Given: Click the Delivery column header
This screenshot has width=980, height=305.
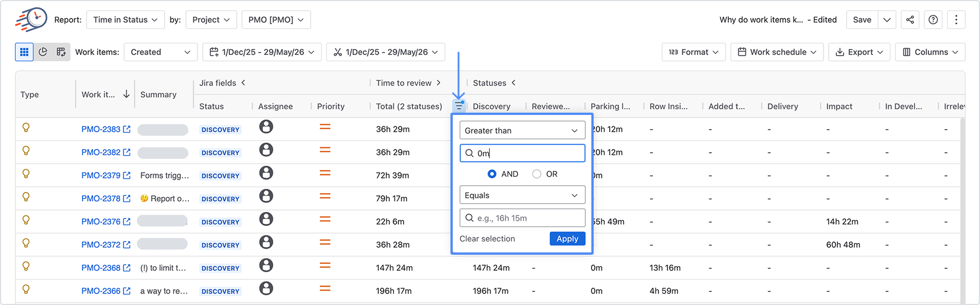Looking at the screenshot, I should click(782, 106).
